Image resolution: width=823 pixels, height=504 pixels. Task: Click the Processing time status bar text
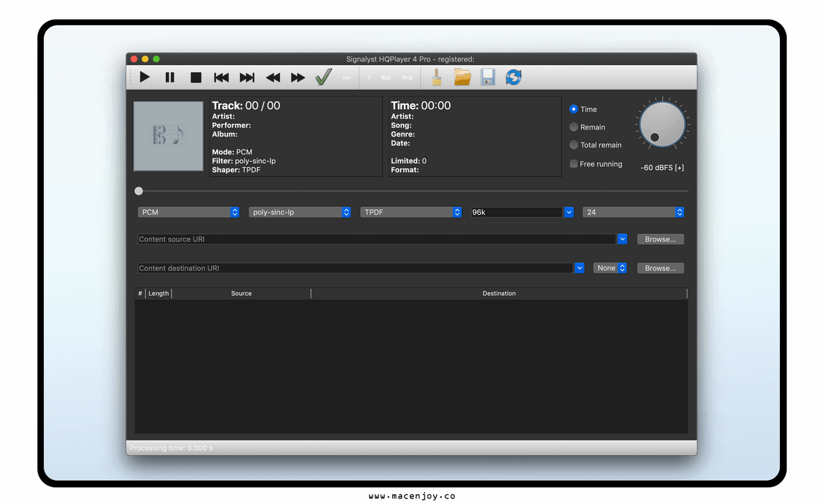coord(171,448)
